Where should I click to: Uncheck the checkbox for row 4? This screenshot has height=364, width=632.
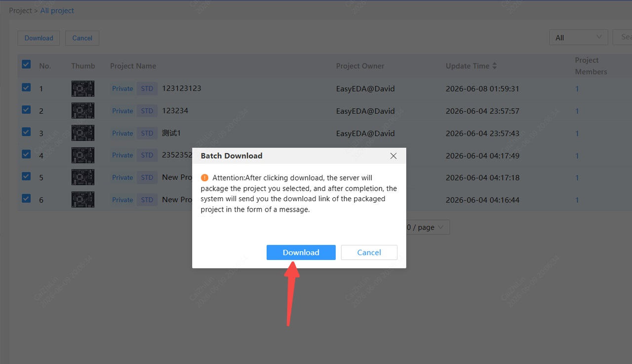click(x=26, y=154)
